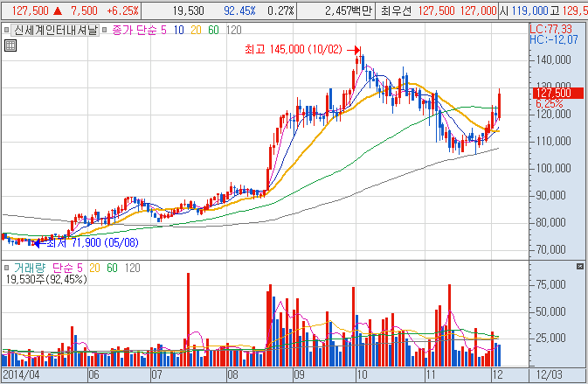Click the 92.45% volume ratio in header
This screenshot has height=384, width=588.
239,10
